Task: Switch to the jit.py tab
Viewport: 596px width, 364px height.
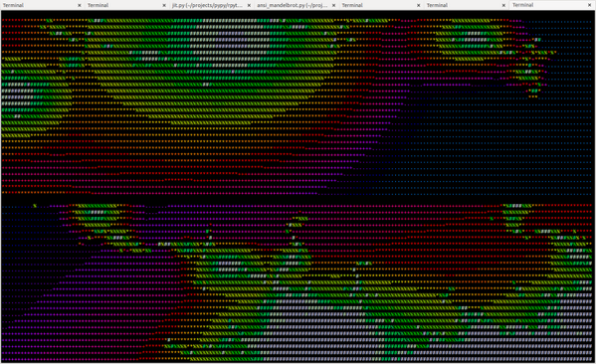Action: click(x=211, y=5)
